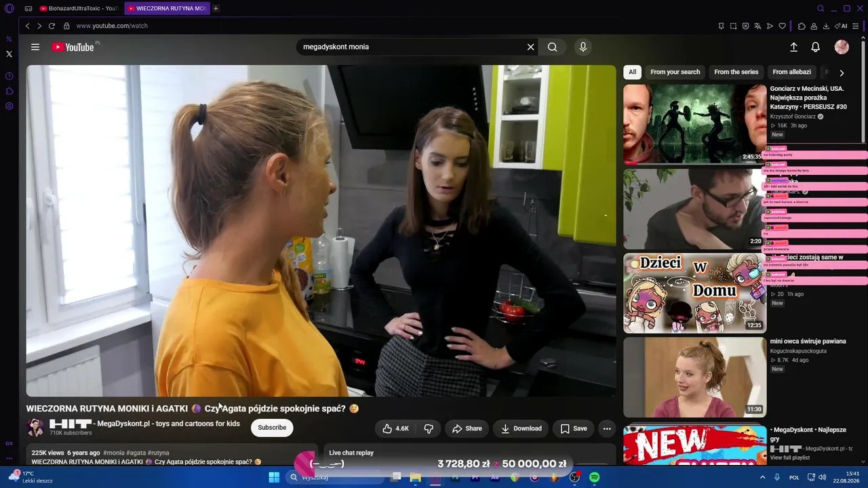Open browser tab search magnifier
This screenshot has width=868, height=488.
[x=821, y=9]
